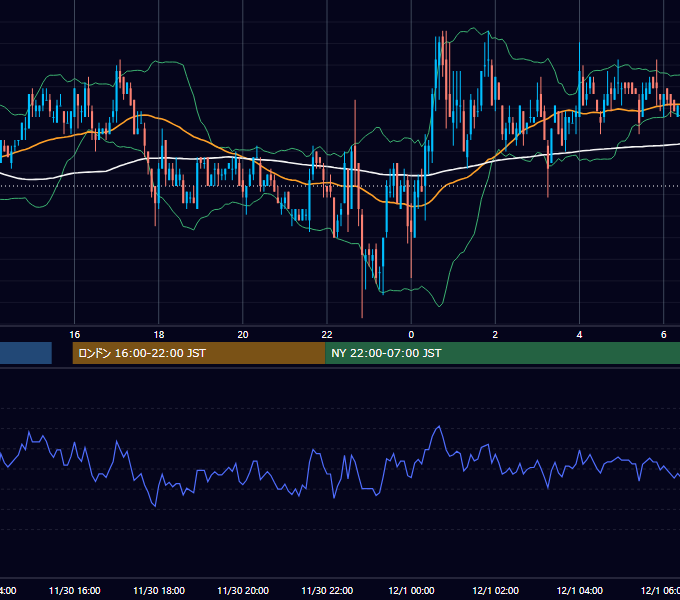Click the highest peak of the blue oscillator line
The image size is (680, 600).
(x=439, y=427)
